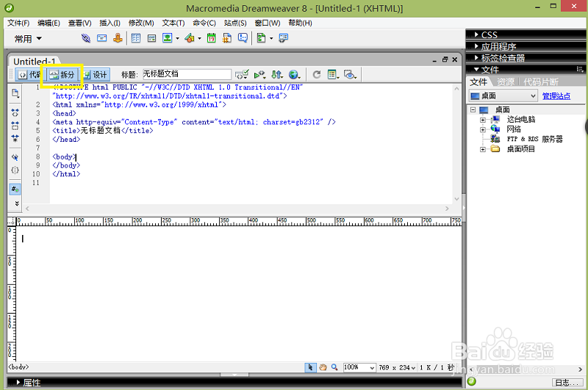Open the 常用 insert category dropdown

[x=28, y=39]
